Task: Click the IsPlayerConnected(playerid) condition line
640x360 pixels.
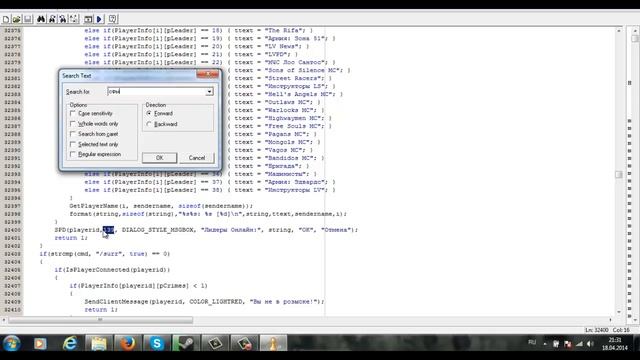Action: click(x=112, y=270)
